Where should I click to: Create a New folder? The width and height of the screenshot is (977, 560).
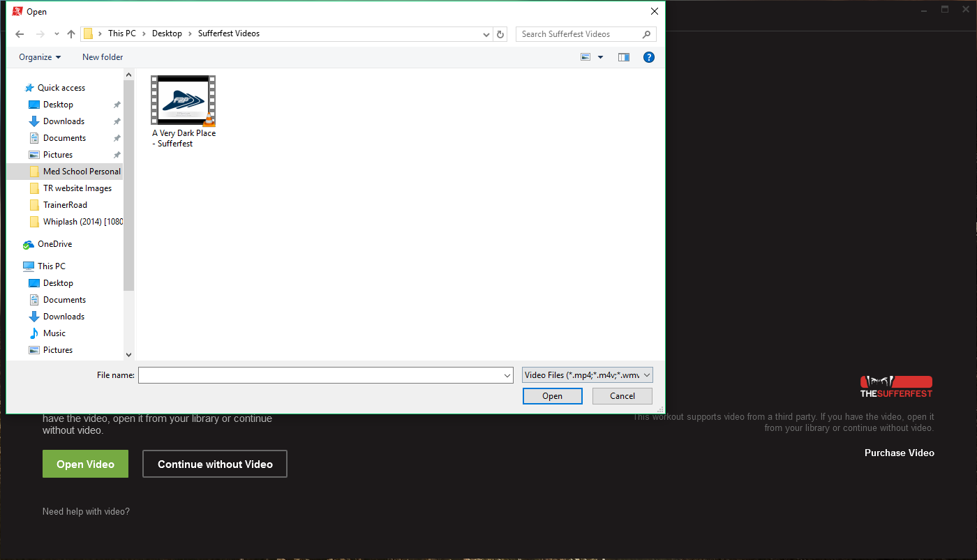pos(103,57)
